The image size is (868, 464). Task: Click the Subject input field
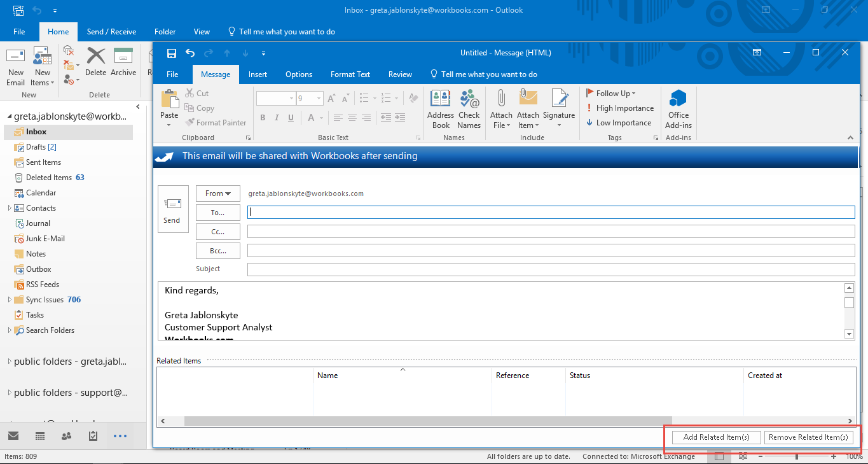551,270
